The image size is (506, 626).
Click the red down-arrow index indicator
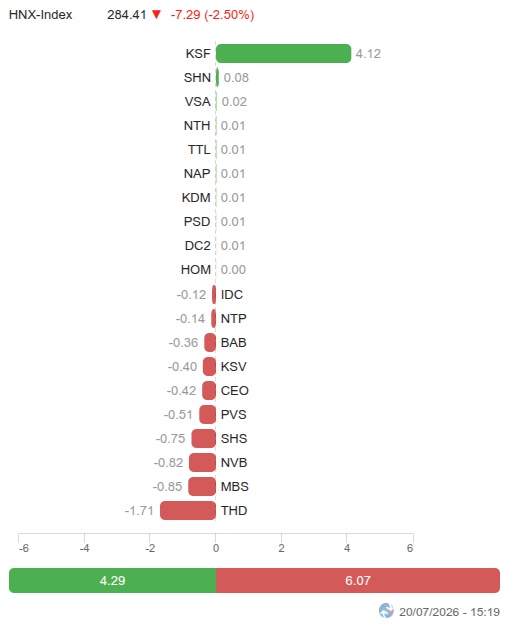tap(156, 15)
